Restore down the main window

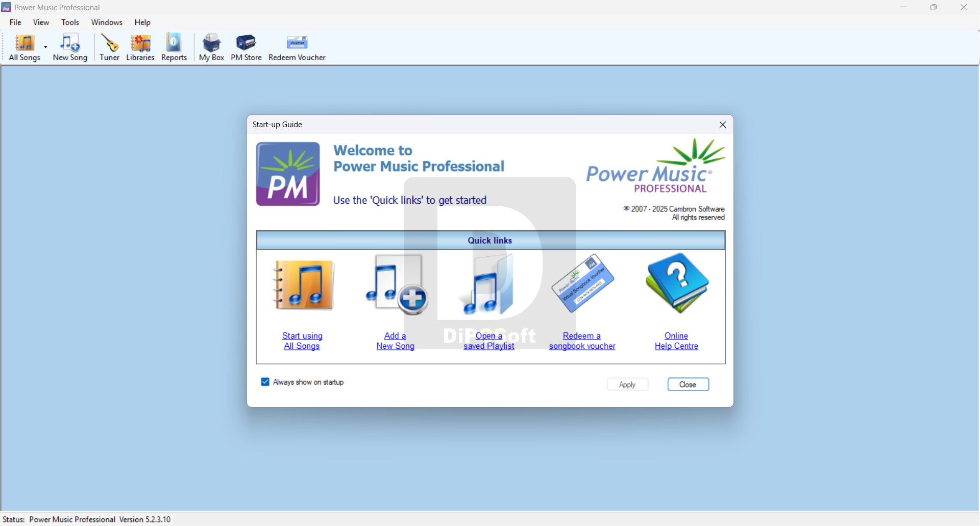click(x=934, y=7)
